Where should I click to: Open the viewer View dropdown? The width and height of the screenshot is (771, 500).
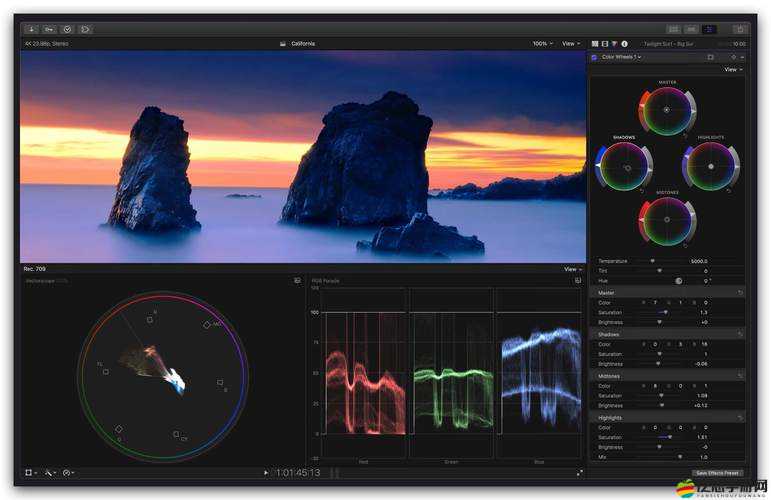[570, 44]
